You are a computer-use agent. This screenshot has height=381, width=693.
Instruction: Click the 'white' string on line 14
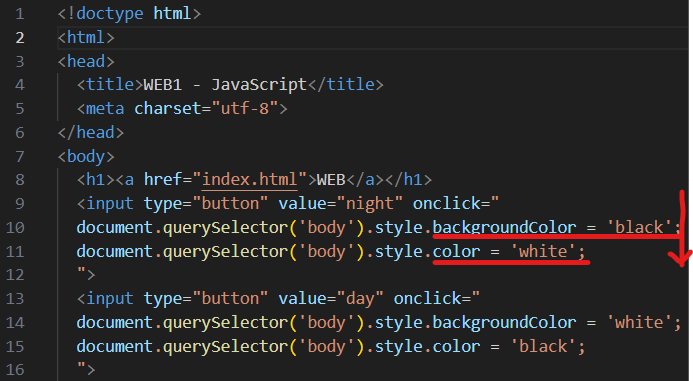pos(639,323)
